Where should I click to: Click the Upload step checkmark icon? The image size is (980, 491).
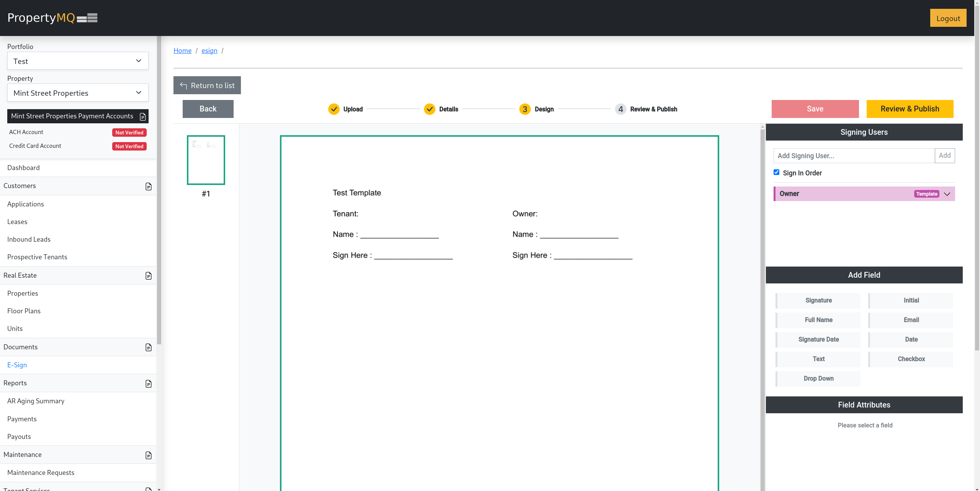point(334,109)
